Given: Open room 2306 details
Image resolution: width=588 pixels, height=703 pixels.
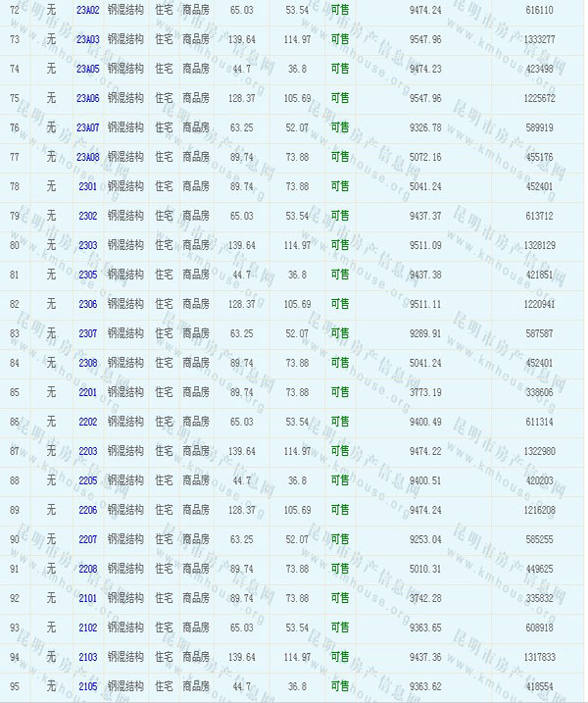Looking at the screenshot, I should pos(87,304).
